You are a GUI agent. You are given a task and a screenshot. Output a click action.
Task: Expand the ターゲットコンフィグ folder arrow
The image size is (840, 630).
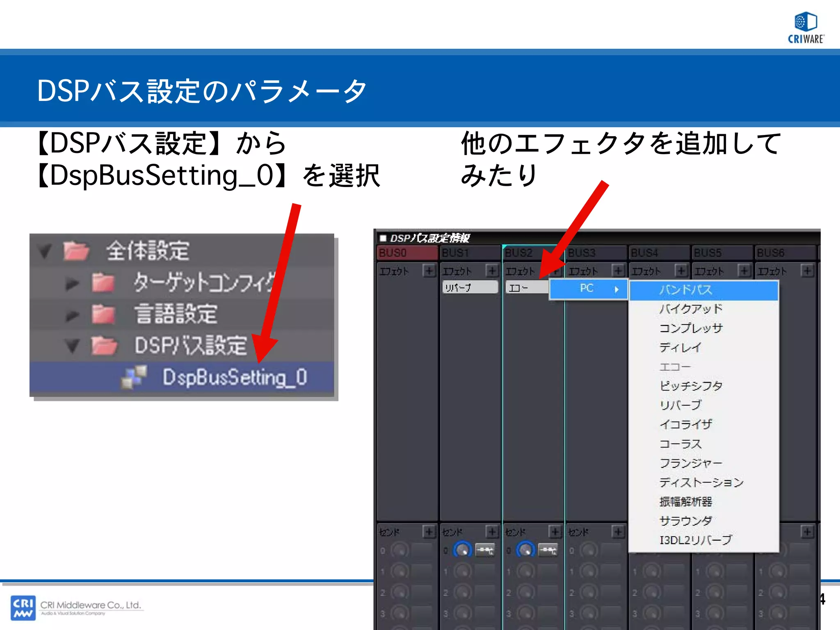click(x=72, y=283)
